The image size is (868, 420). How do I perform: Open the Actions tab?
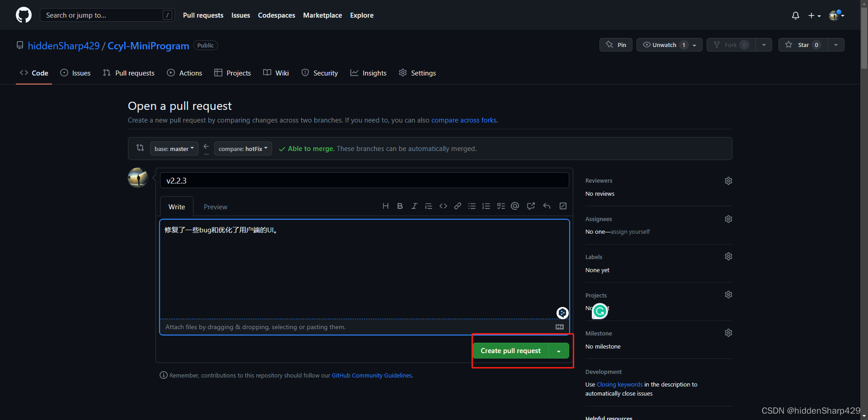coord(184,73)
